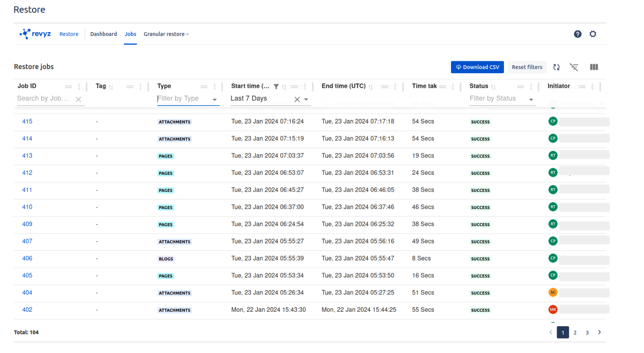
Task: Open the Start time range dropdown arrow
Action: coord(306,99)
